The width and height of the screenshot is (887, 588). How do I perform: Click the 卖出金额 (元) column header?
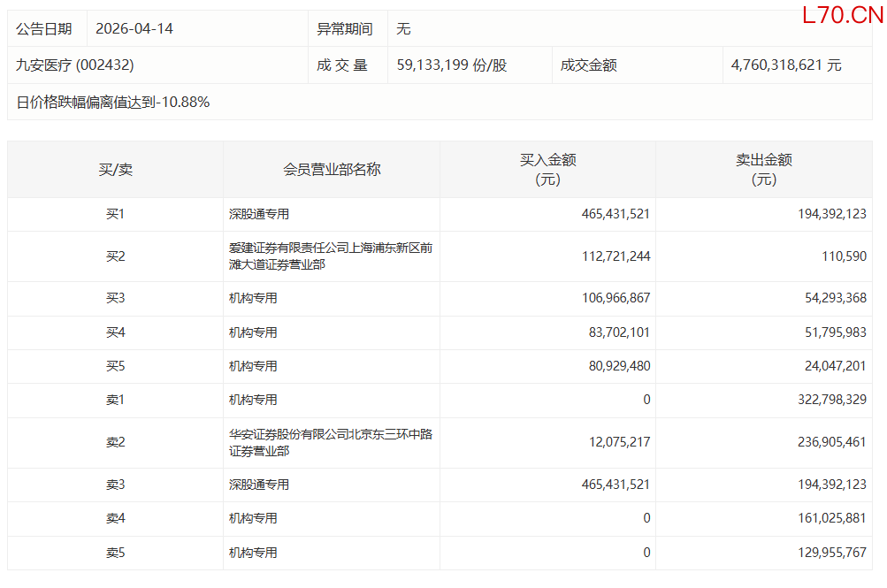point(764,170)
